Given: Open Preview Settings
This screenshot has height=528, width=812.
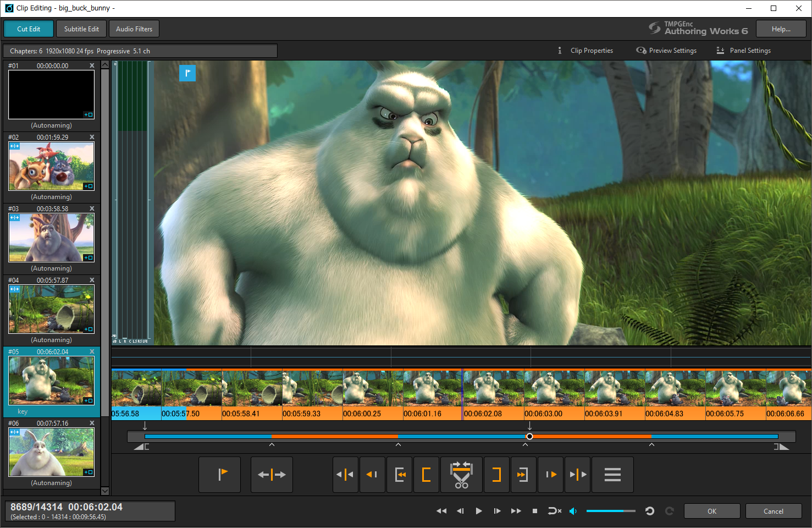Looking at the screenshot, I should pyautogui.click(x=666, y=50).
